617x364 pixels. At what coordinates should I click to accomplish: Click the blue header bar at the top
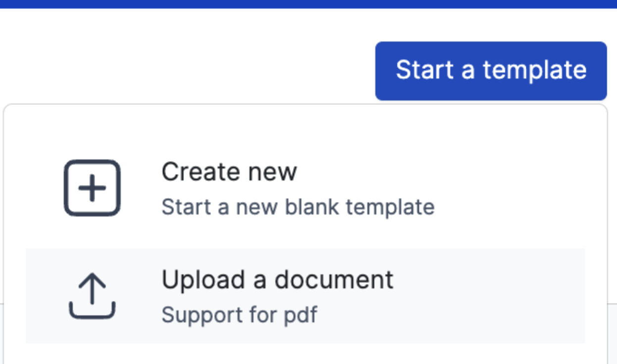[308, 4]
